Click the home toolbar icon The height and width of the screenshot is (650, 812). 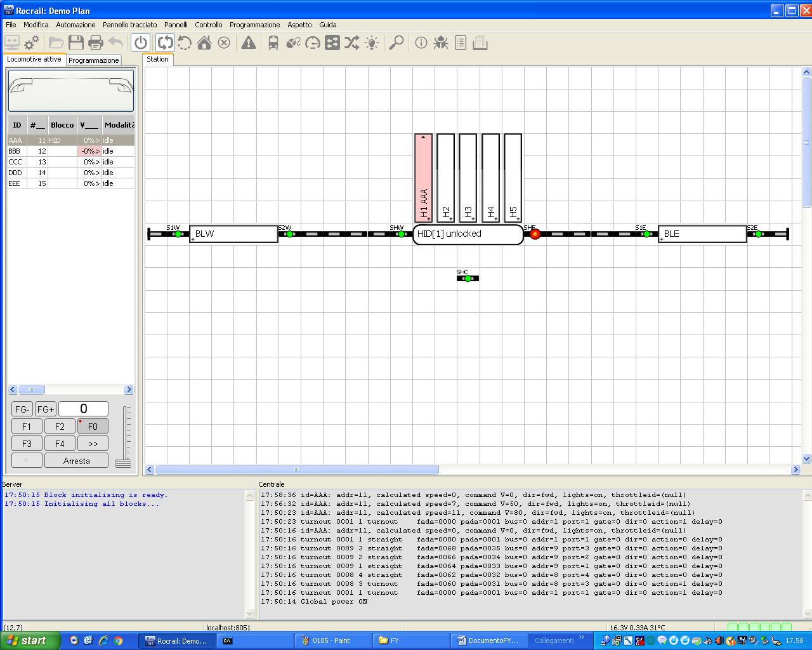coord(204,43)
